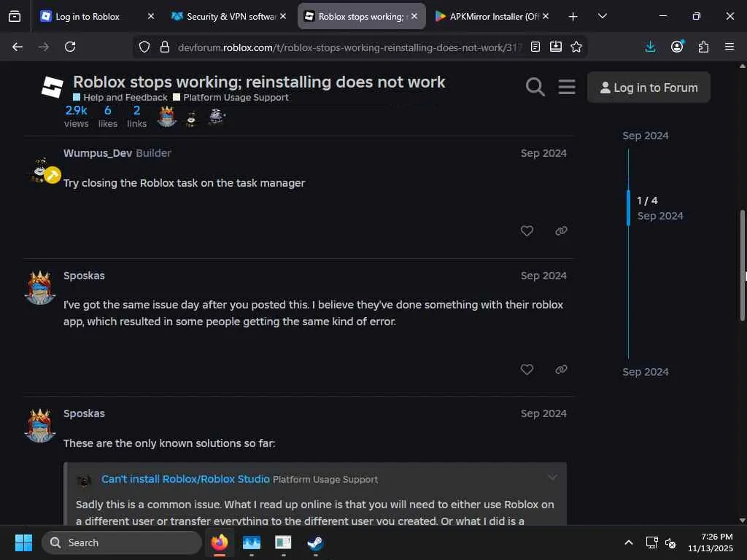This screenshot has height=560, width=747.
Task: Open Firefox from the taskbar
Action: point(219,542)
